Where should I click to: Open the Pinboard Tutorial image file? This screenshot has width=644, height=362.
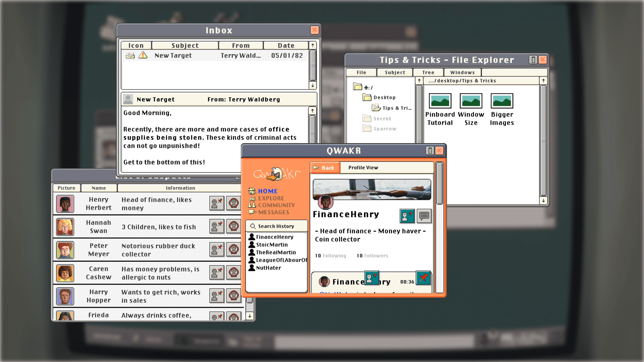440,101
